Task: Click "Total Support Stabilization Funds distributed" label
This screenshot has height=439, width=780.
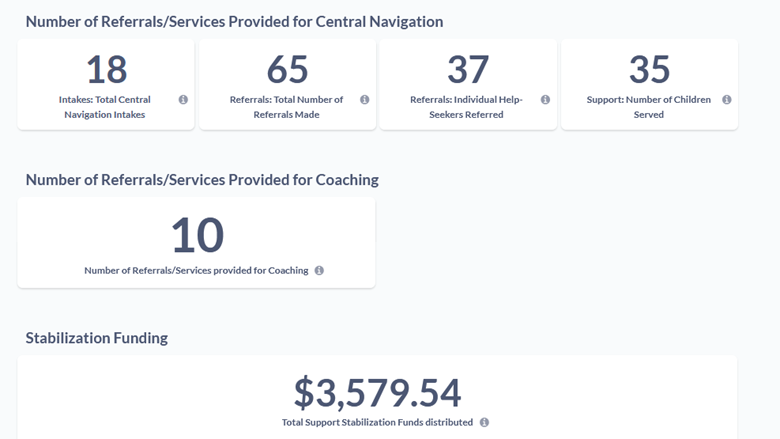Action: (x=377, y=423)
